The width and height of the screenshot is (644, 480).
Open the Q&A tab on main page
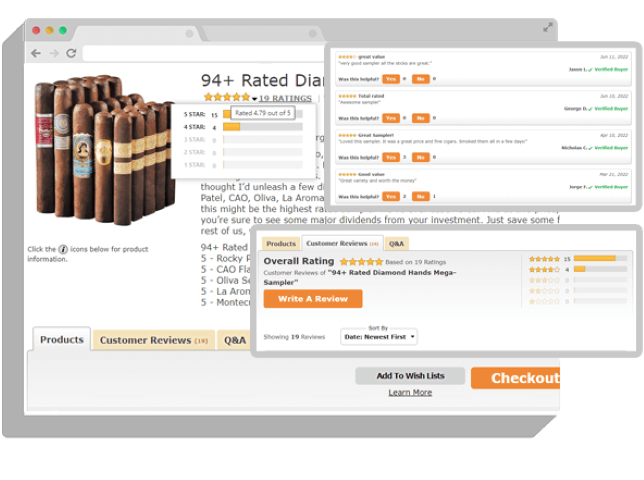(x=235, y=340)
